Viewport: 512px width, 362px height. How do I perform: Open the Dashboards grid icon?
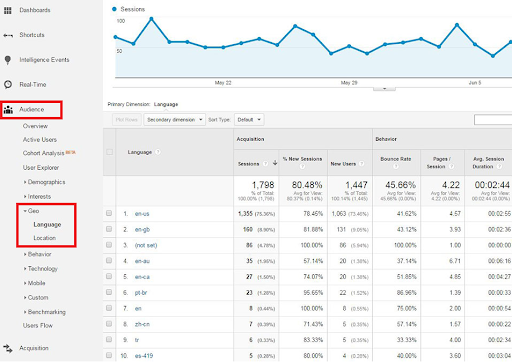pyautogui.click(x=8, y=10)
